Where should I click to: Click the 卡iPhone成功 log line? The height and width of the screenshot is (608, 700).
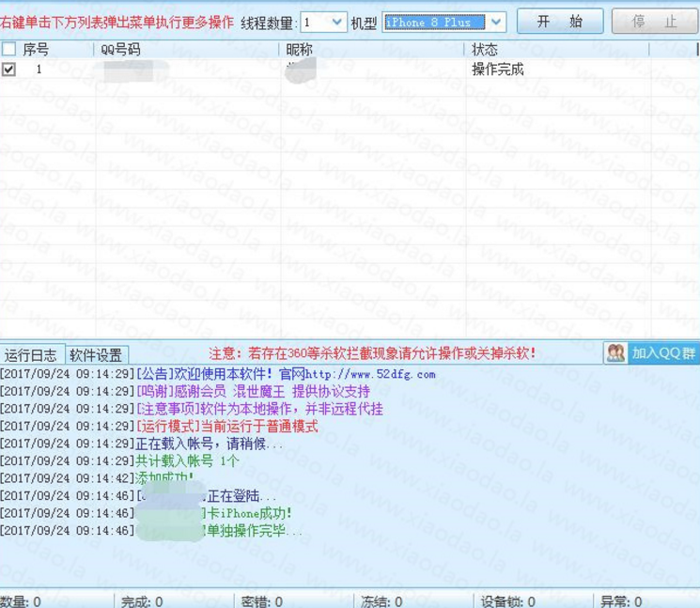click(x=146, y=513)
